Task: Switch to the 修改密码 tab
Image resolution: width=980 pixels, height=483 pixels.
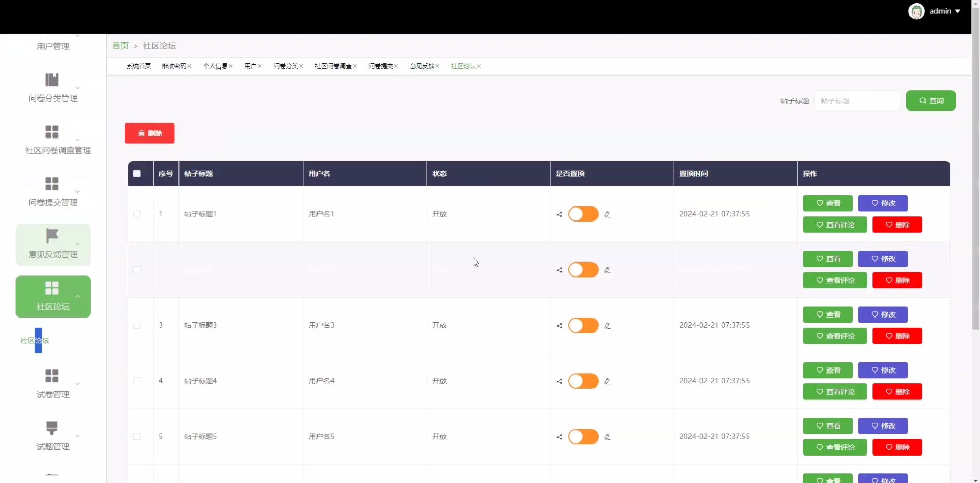Action: pyautogui.click(x=174, y=66)
